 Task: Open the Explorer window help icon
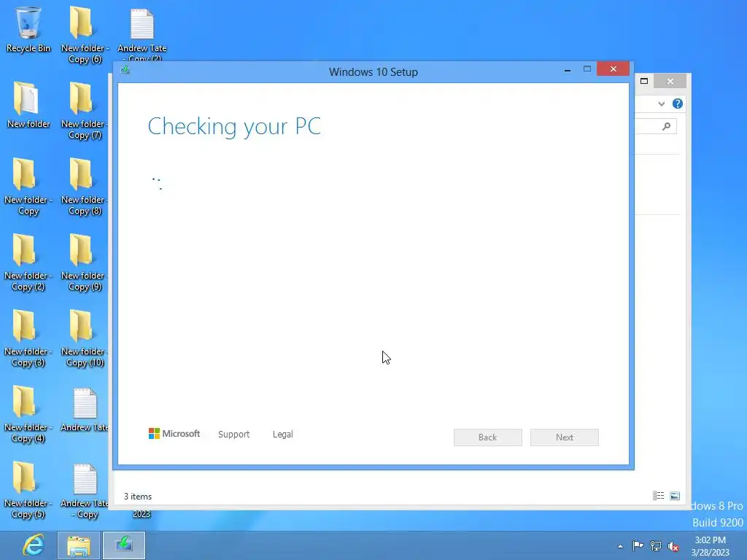pyautogui.click(x=678, y=104)
